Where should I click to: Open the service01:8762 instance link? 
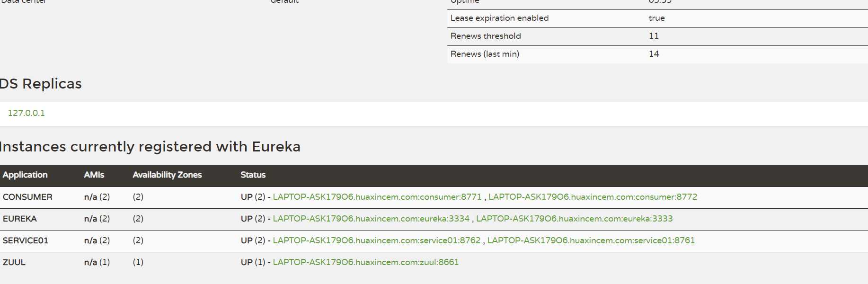point(377,240)
